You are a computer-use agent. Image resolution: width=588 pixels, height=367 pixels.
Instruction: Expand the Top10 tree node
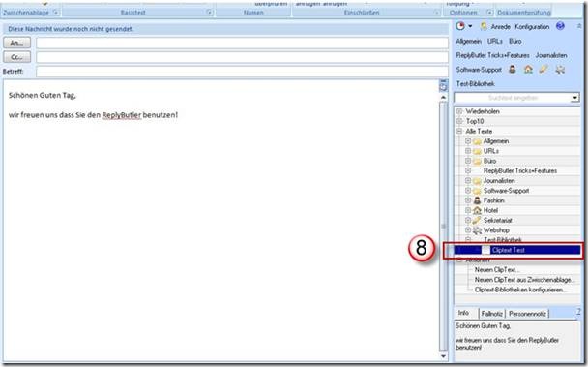[x=459, y=121]
